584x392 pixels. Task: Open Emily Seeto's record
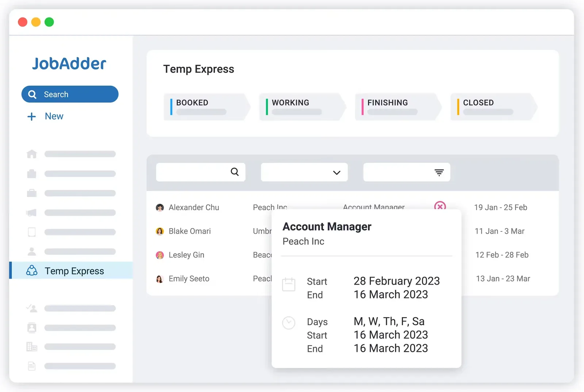[x=189, y=278]
